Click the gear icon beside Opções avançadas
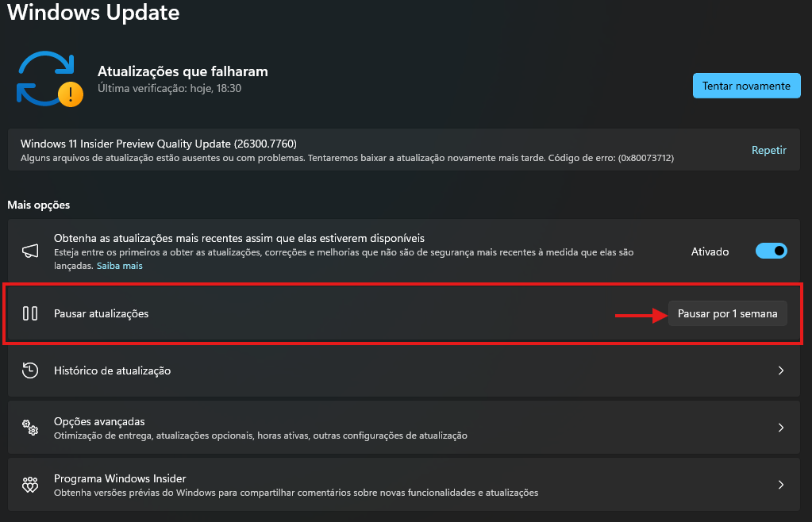The width and height of the screenshot is (812, 522). pyautogui.click(x=30, y=428)
